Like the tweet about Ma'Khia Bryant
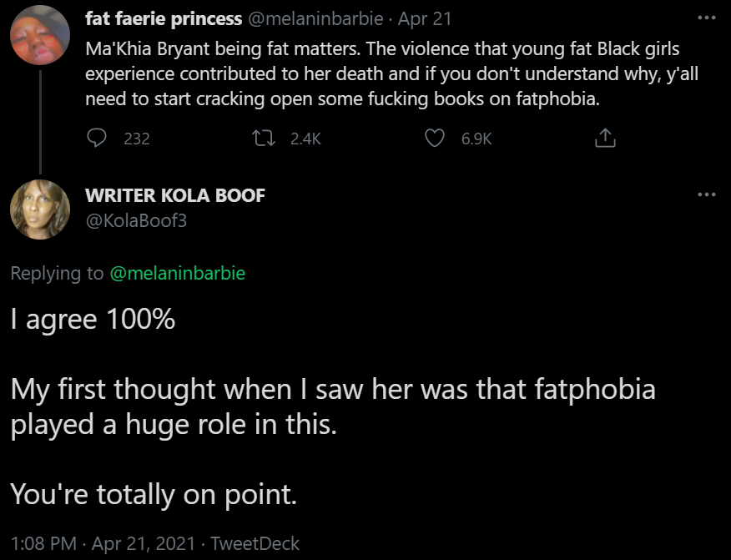 435,138
